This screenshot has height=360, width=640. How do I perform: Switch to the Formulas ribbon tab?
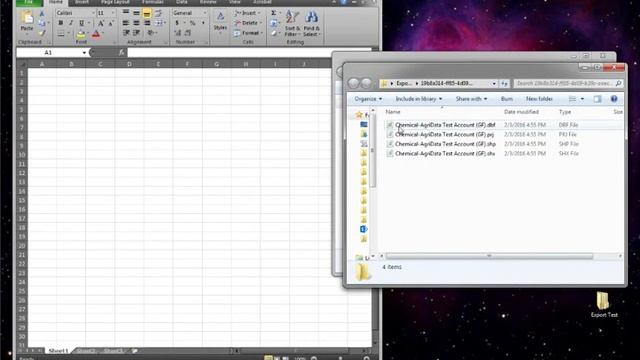point(153,2)
